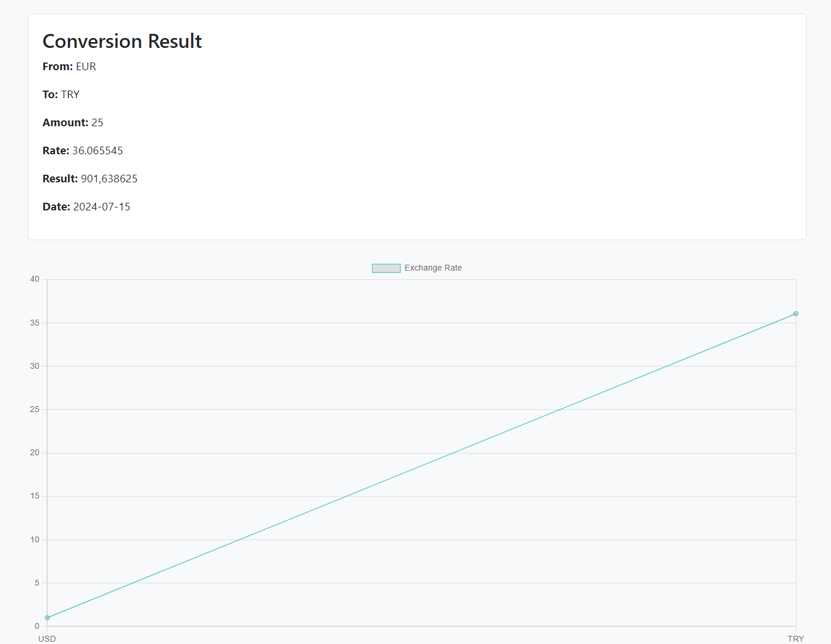Viewport: 831px width, 644px height.
Task: Click the Conversion Result heading
Action: coord(122,41)
